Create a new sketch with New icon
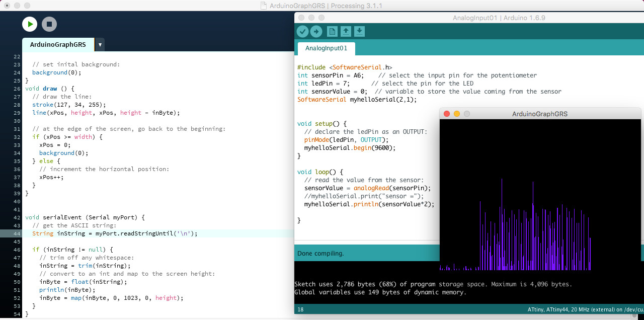Viewport: 644px width, 320px height. pyautogui.click(x=333, y=32)
